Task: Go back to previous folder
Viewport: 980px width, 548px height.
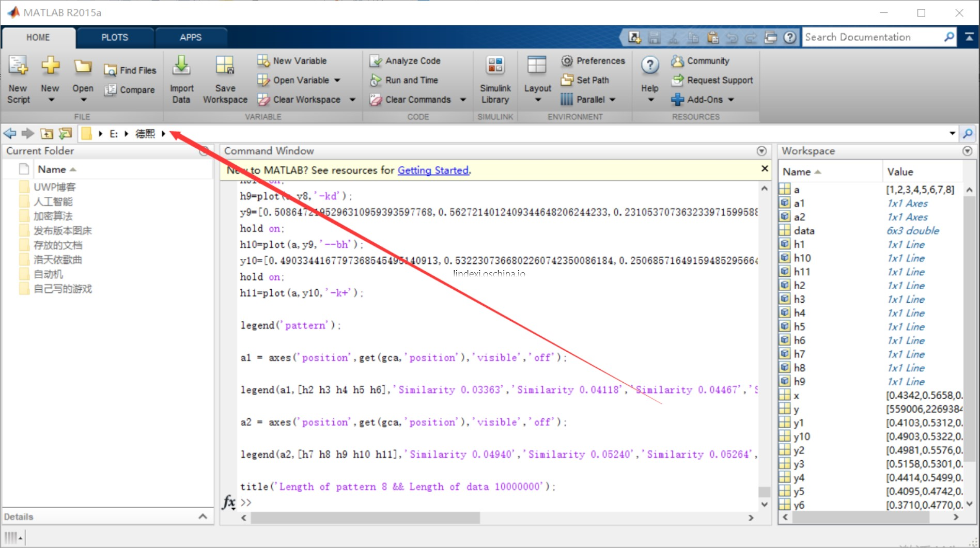Action: click(10, 134)
